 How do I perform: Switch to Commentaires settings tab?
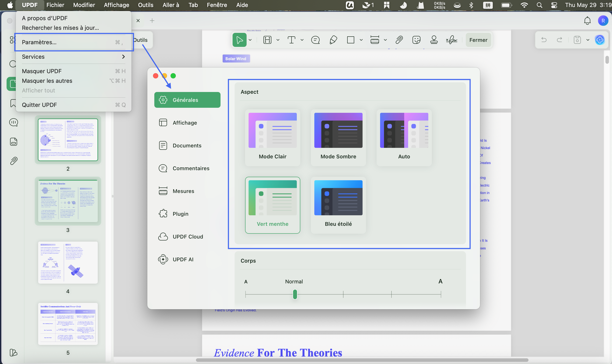(x=187, y=168)
